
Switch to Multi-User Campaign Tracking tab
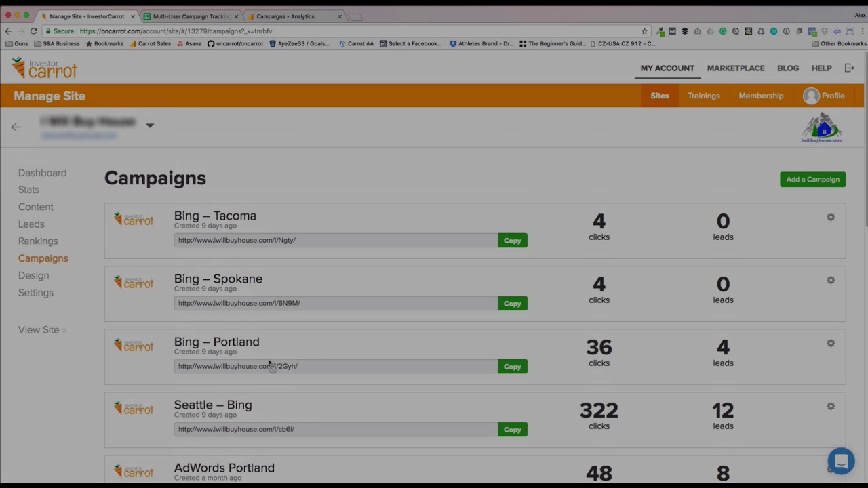tap(192, 16)
